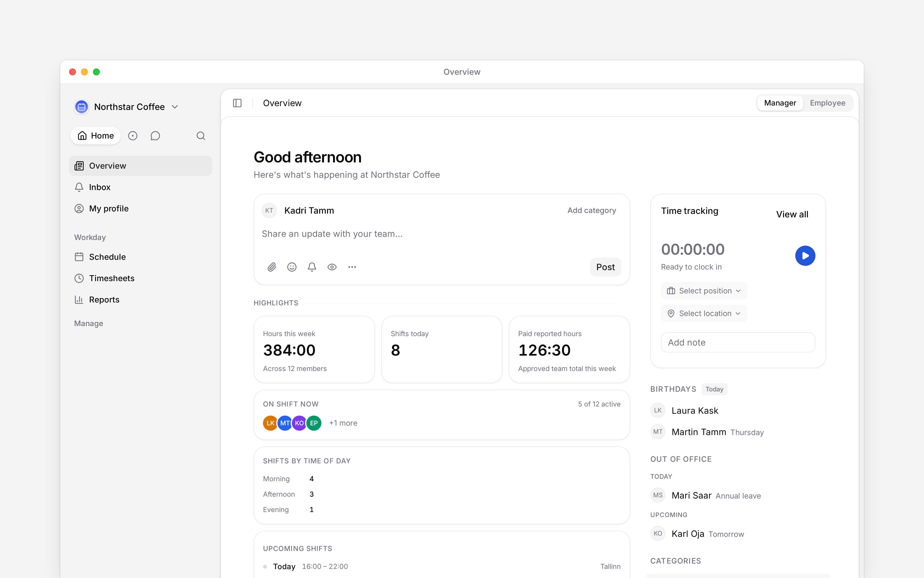Screen dimensions: 924x578
Task: Click +1 more on shift
Action: point(343,423)
